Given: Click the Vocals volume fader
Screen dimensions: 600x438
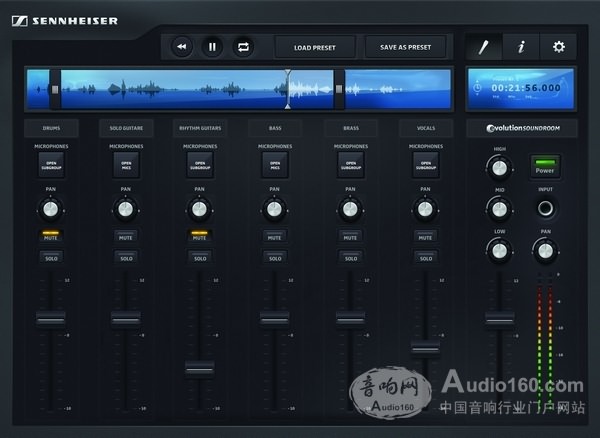Looking at the screenshot, I should [x=425, y=348].
